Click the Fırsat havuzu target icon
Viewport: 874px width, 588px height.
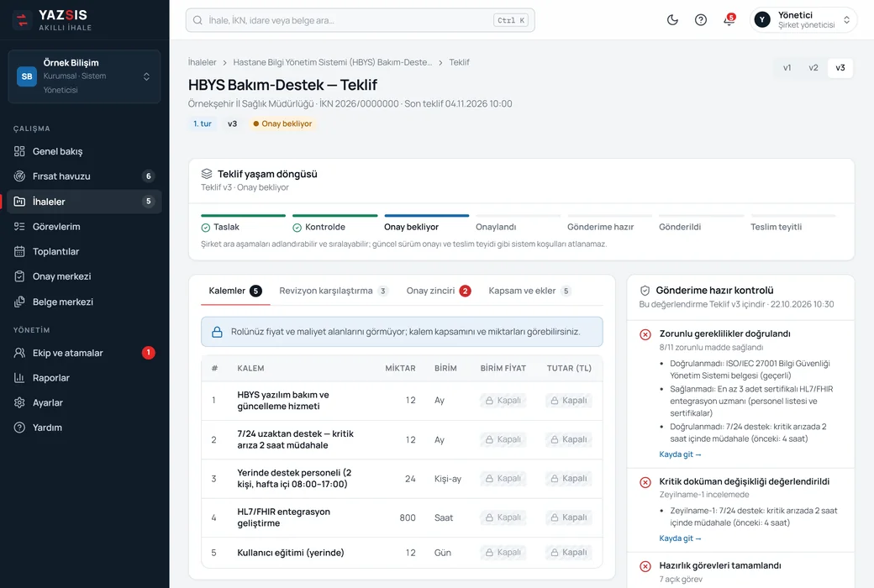point(19,176)
